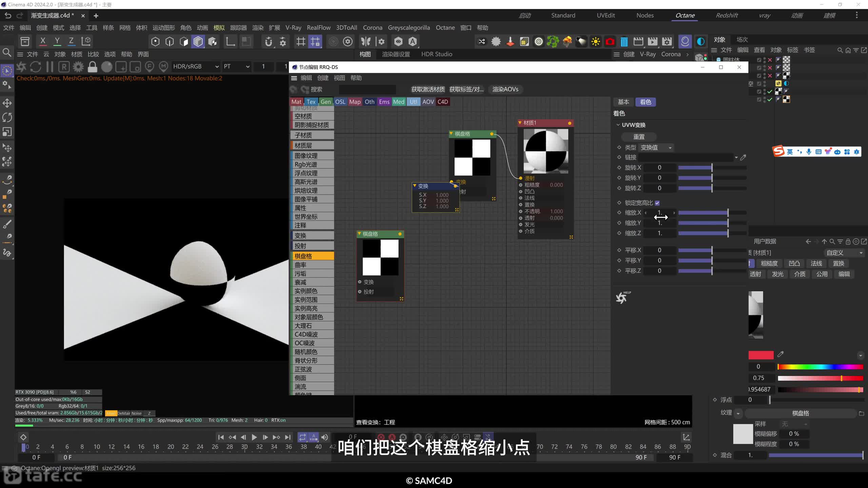Select the Tex node category tab
This screenshot has width=868, height=488.
click(311, 102)
